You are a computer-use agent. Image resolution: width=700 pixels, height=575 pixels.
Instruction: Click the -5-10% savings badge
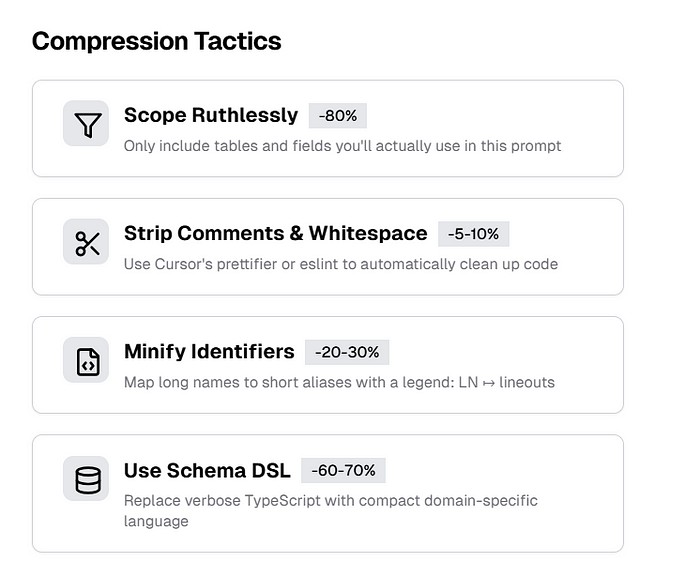[473, 234]
